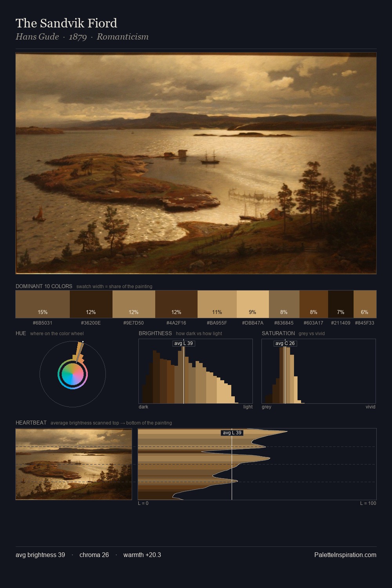Image resolution: width=392 pixels, height=588 pixels.
Task: Open the main Sandvik Fiord painting image
Action: [x=196, y=163]
